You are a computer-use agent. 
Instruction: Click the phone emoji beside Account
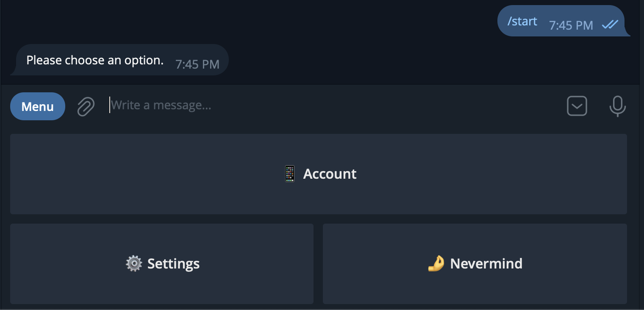pyautogui.click(x=290, y=174)
